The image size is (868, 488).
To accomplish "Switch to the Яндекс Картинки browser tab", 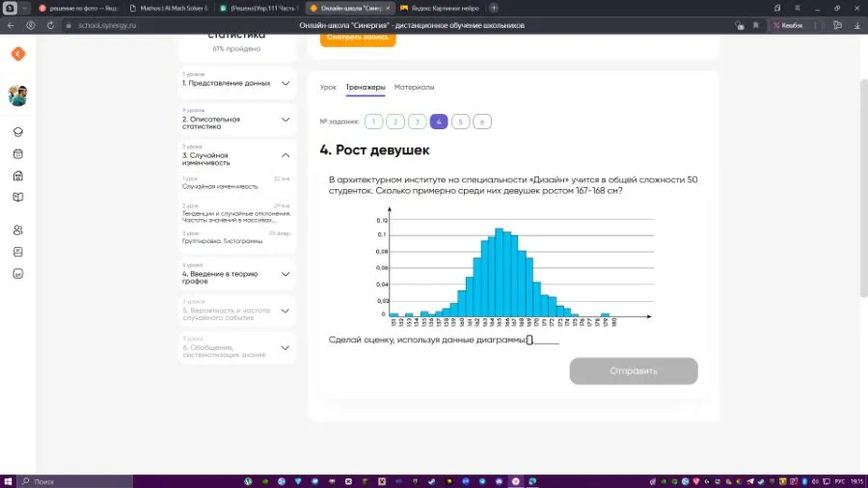I will tap(440, 9).
